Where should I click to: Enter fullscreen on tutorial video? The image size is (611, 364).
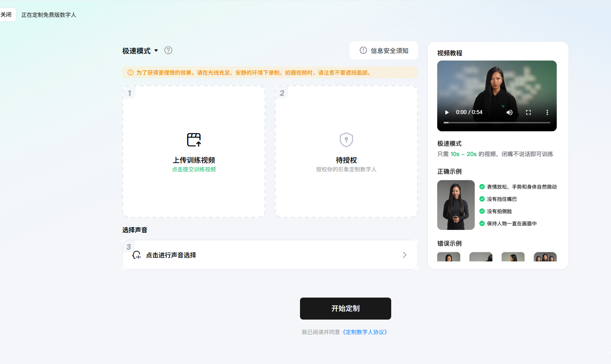(528, 112)
